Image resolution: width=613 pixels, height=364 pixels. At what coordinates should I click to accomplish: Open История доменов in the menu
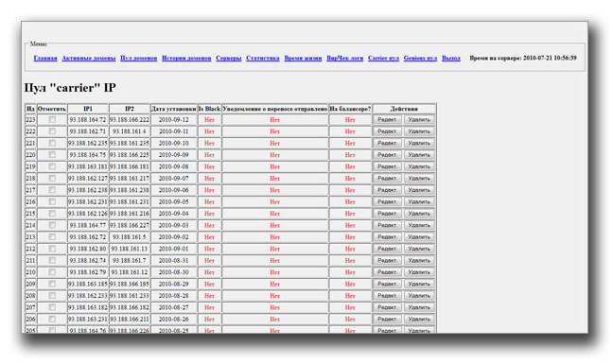[186, 58]
